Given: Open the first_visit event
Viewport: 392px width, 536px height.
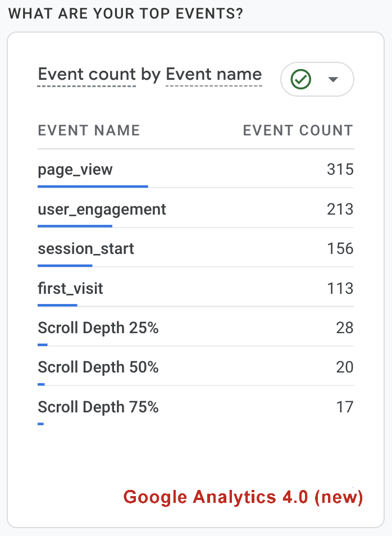Looking at the screenshot, I should (x=70, y=289).
